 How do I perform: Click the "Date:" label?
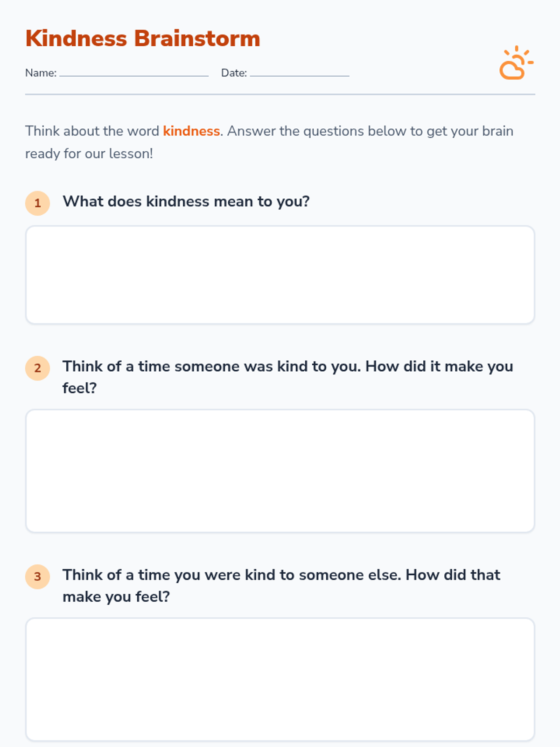click(234, 73)
